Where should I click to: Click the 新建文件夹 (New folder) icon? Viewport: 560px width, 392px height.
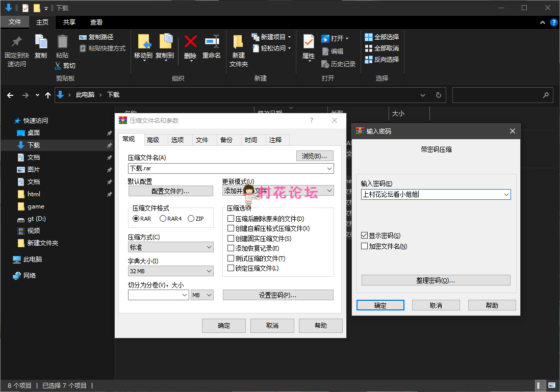coord(238,42)
